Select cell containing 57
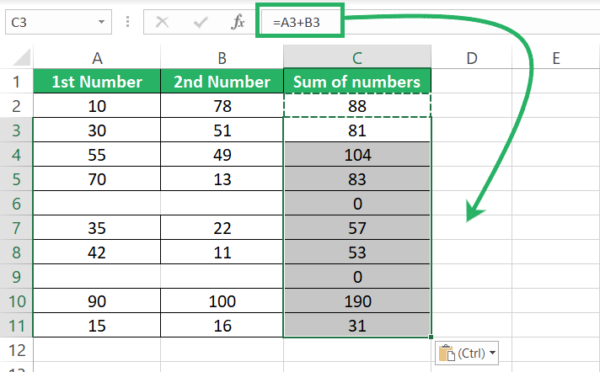 pos(357,228)
